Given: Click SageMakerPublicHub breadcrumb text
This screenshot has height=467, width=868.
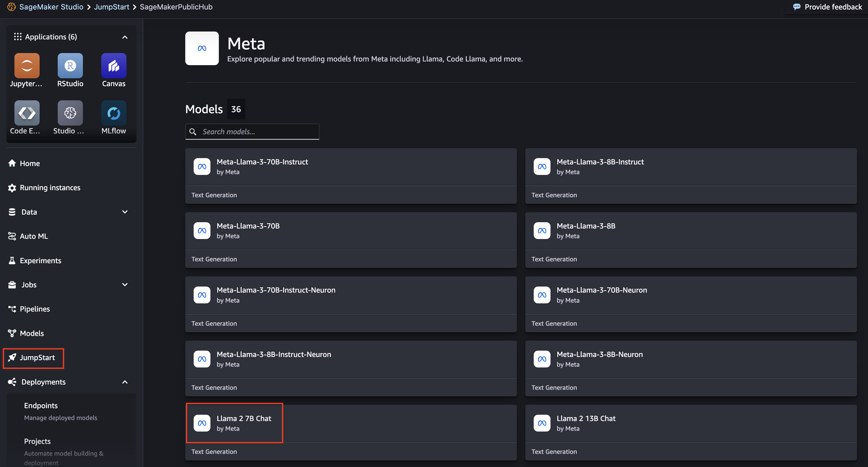Looking at the screenshot, I should [176, 7].
